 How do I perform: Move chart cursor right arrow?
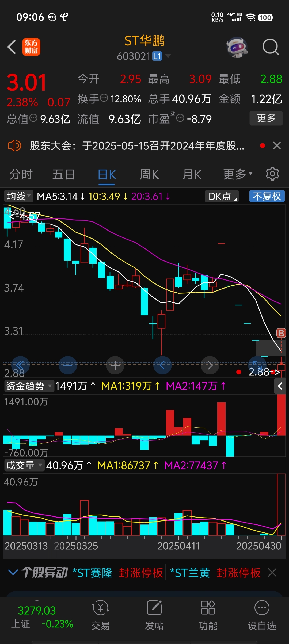coord(210,365)
